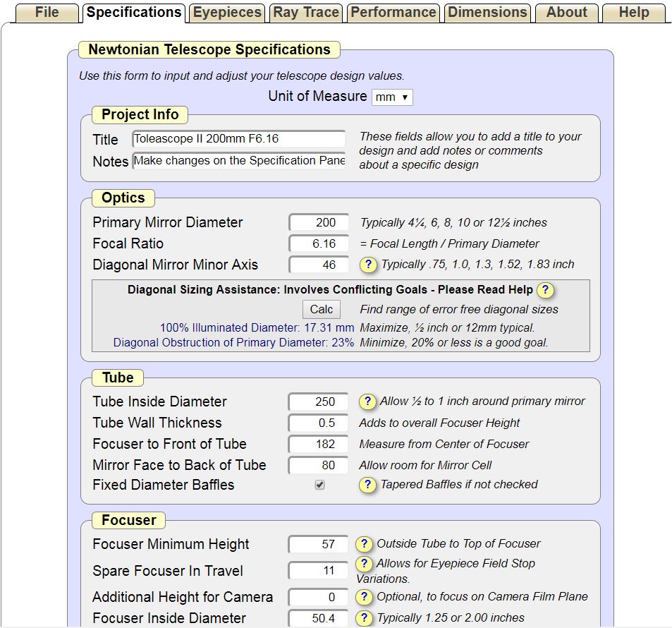The height and width of the screenshot is (628, 672).
Task: Click 'Minimize, 20% or less is a good goal' text
Action: tap(454, 343)
